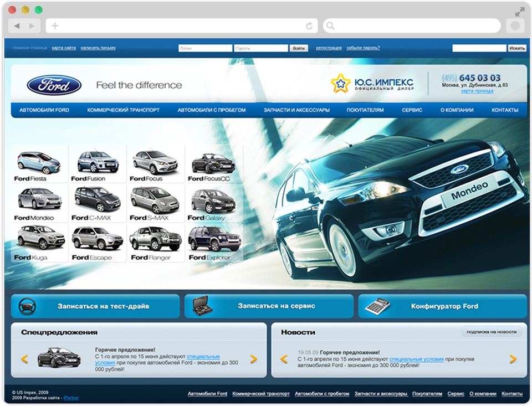Focus the Пароль input field

pos(261,48)
